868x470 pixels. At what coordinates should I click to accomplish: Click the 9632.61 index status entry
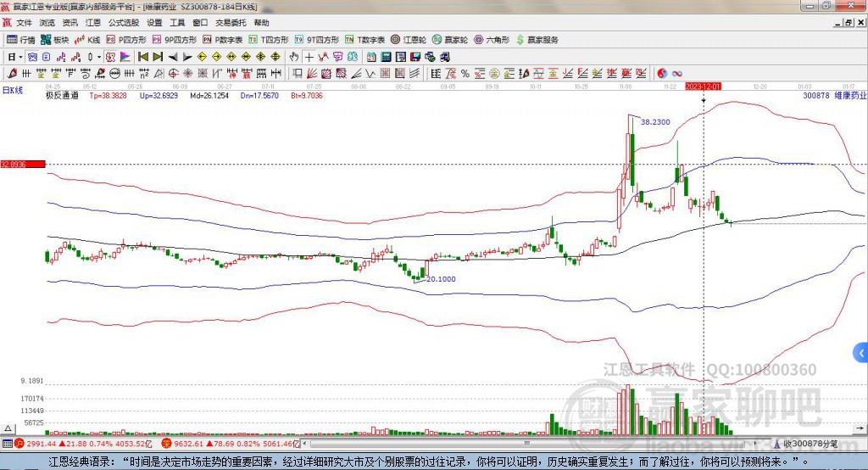pos(231,444)
